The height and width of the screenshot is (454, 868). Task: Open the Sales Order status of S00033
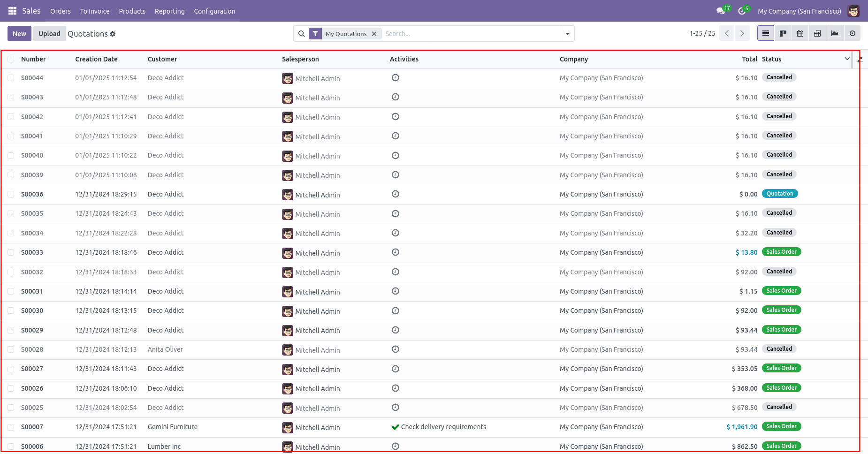[782, 252]
